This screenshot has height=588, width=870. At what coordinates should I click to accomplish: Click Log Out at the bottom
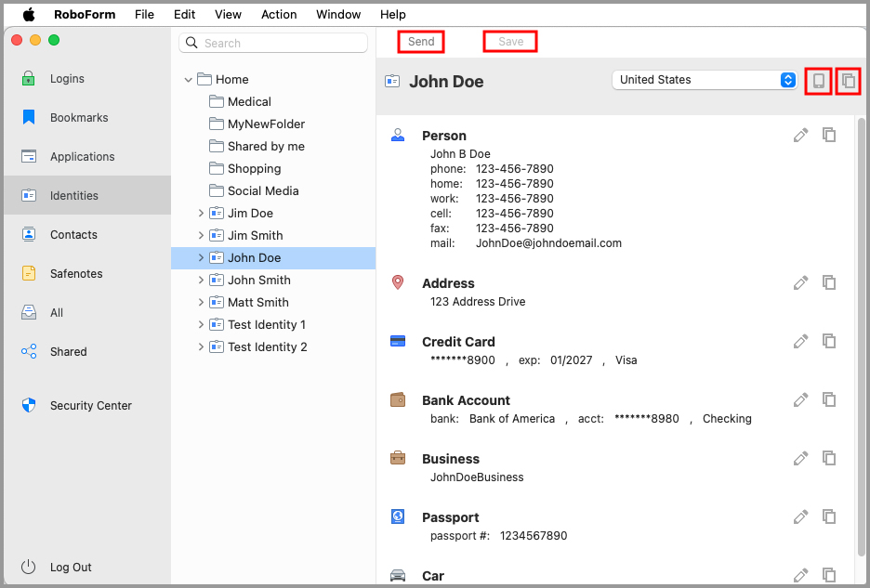point(71,567)
